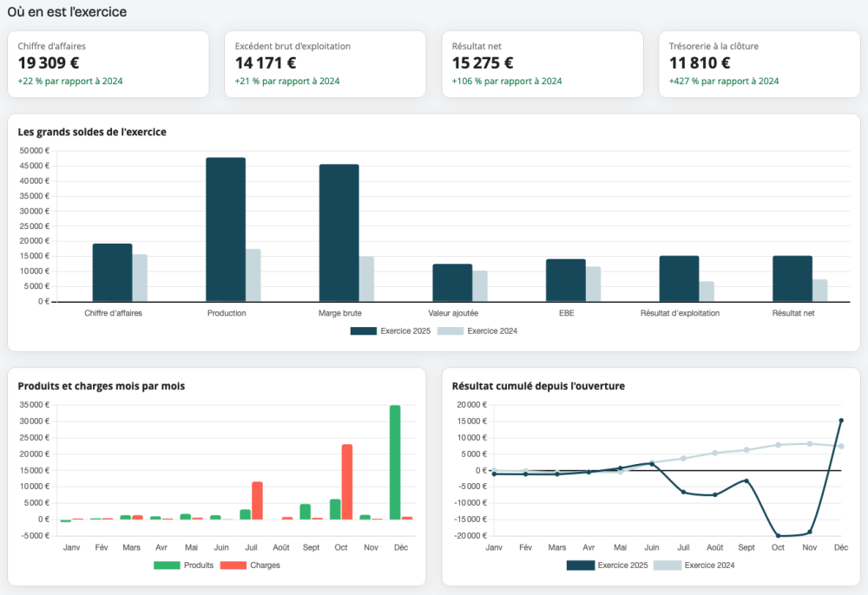The height and width of the screenshot is (595, 868).
Task: Open the Trésorerie à la clôture card
Action: coord(759,64)
